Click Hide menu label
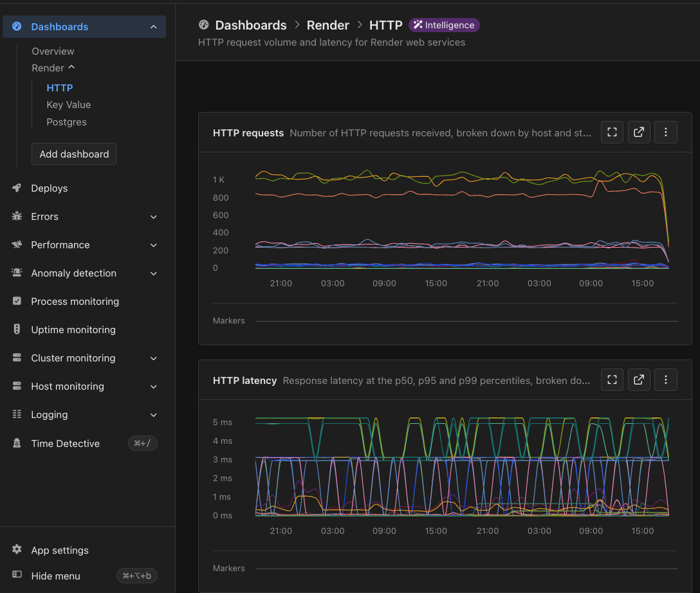 pos(55,576)
